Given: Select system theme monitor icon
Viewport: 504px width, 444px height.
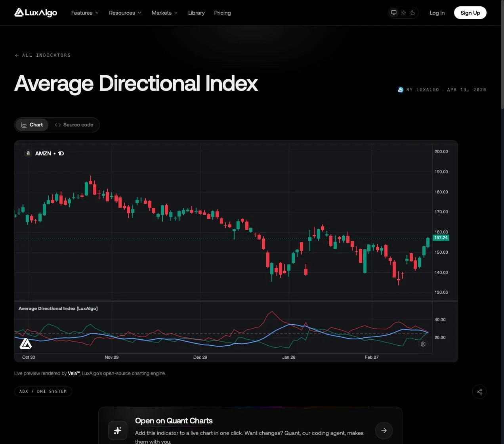Looking at the screenshot, I should [394, 13].
